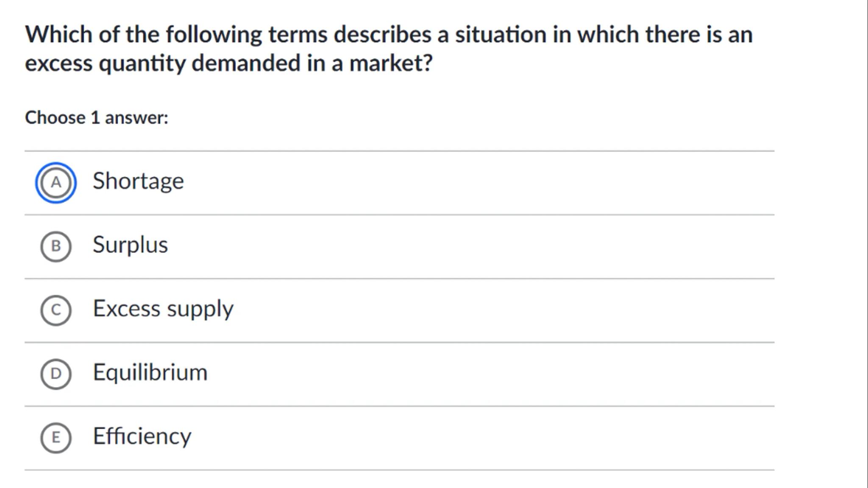Image resolution: width=868 pixels, height=488 pixels.
Task: Click the word 'quantity' in the question
Action: click(142, 64)
